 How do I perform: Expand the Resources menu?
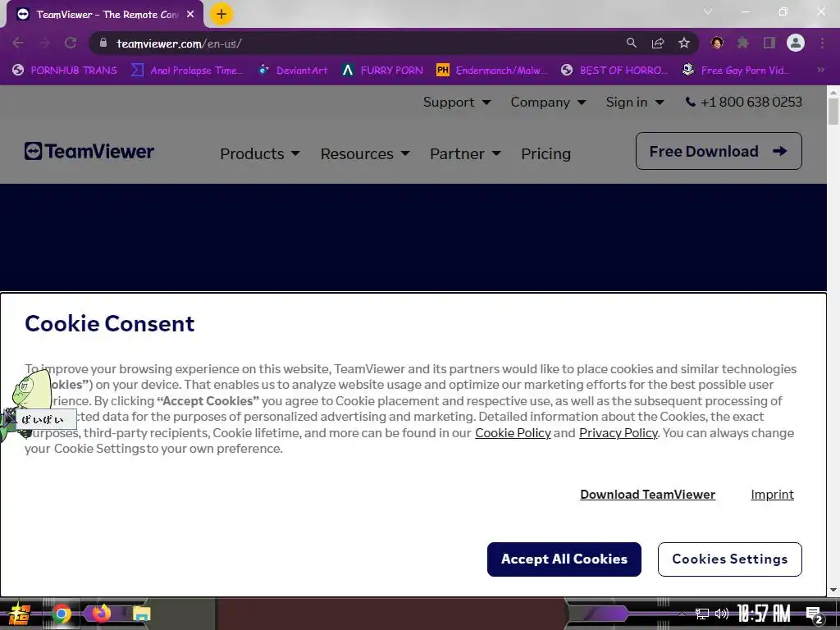pos(365,153)
